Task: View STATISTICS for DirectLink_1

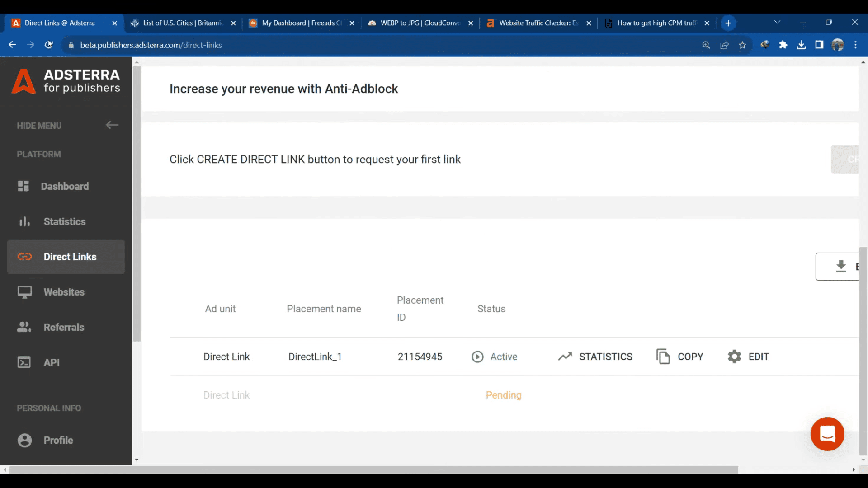Action: (x=595, y=357)
